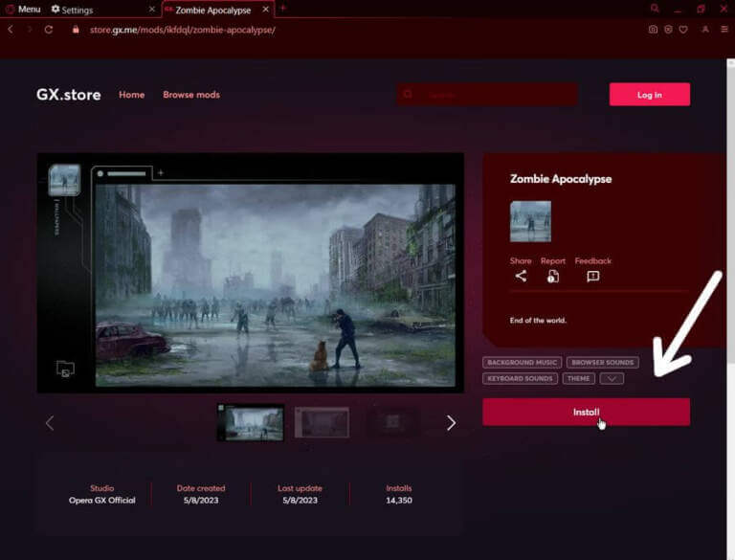Click the Log in button
Viewport: 735px width, 560px height.
[x=649, y=94]
